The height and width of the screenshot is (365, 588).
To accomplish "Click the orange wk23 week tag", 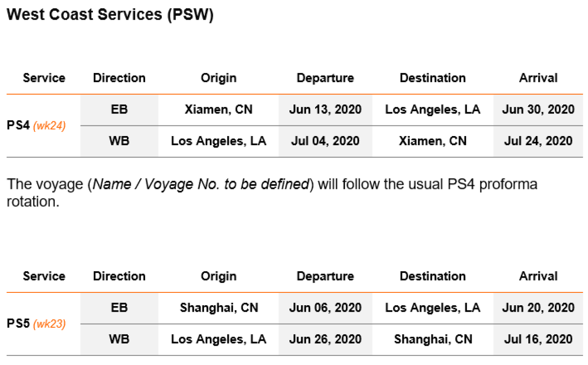I will click(50, 324).
